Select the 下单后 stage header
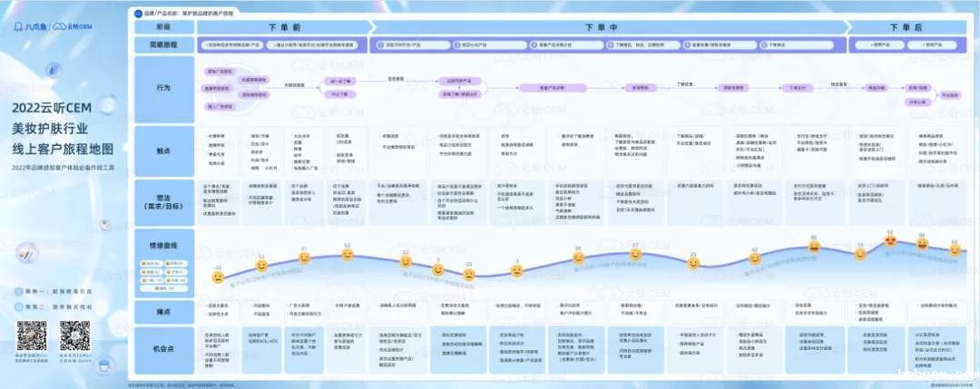 [x=901, y=28]
